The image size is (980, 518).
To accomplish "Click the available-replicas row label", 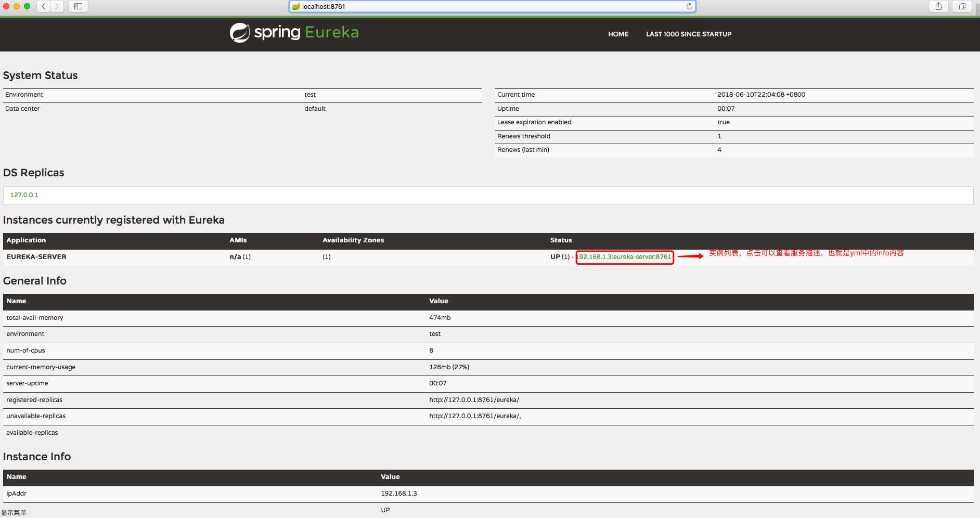I will point(32,433).
